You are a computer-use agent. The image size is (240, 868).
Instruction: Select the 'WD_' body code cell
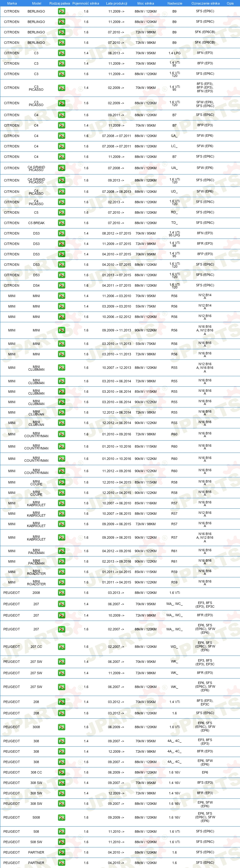tap(174, 647)
